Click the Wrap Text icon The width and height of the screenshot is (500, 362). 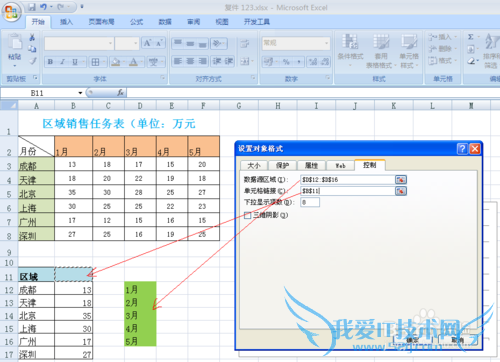point(245,43)
